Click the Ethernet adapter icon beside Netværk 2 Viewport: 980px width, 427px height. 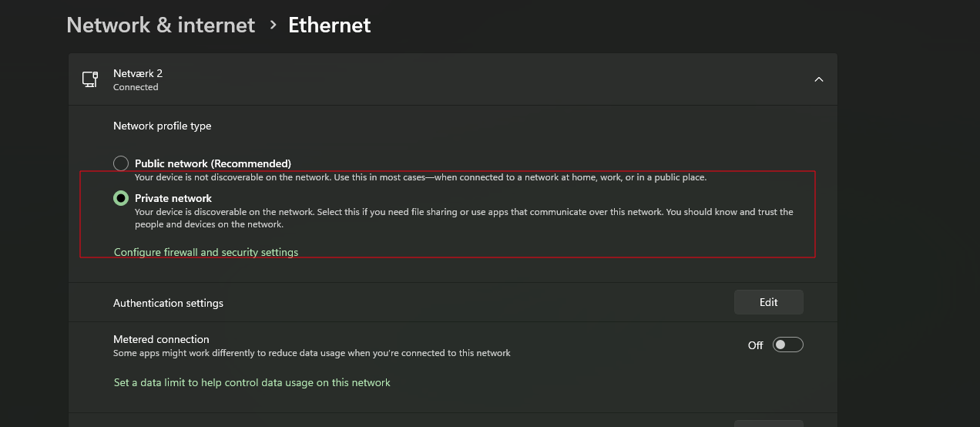[x=90, y=79]
